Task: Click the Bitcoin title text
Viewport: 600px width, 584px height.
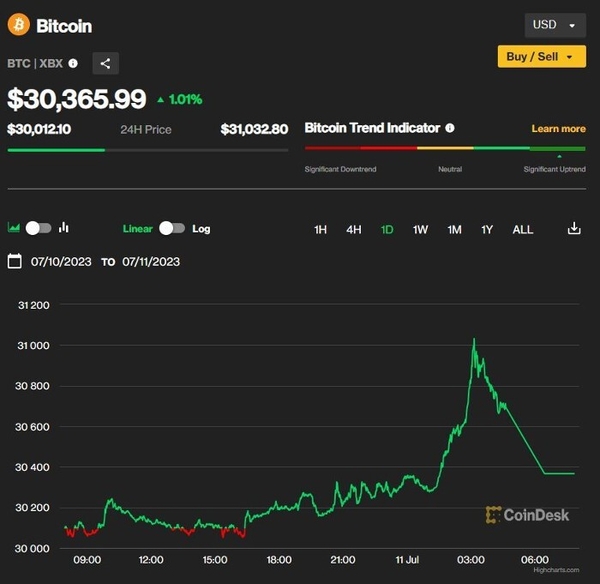Action: tap(64, 26)
